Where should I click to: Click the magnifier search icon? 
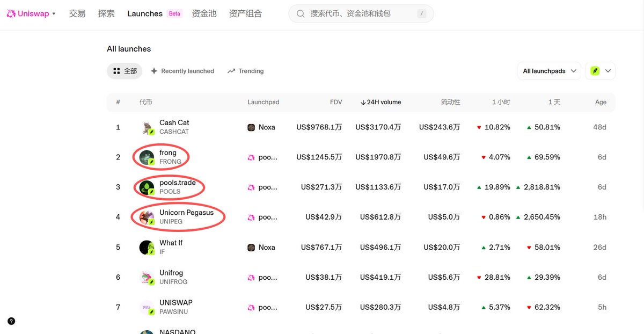click(x=301, y=13)
